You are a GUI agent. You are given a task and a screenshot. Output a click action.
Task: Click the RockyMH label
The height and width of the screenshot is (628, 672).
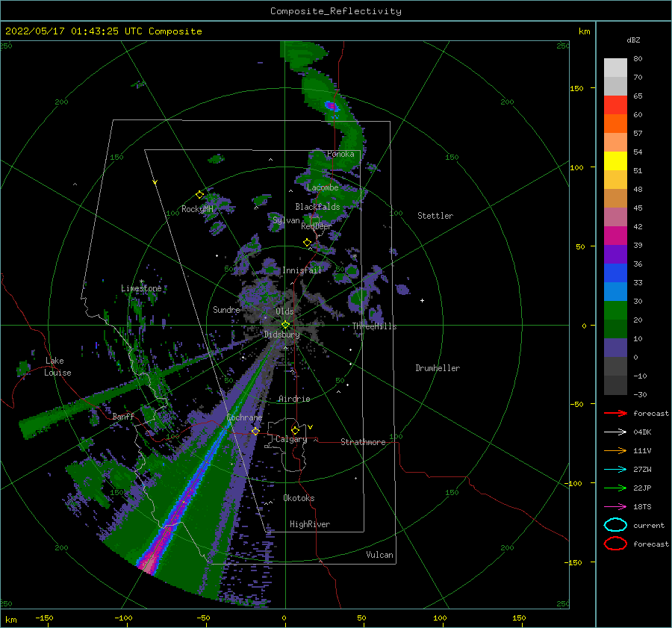pos(197,209)
